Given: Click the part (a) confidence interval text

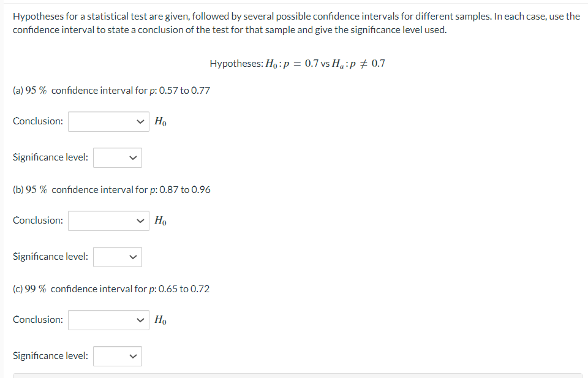Looking at the screenshot, I should point(111,90).
